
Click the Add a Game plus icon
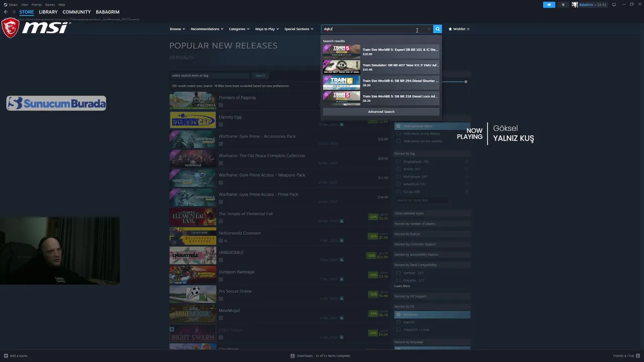6,355
